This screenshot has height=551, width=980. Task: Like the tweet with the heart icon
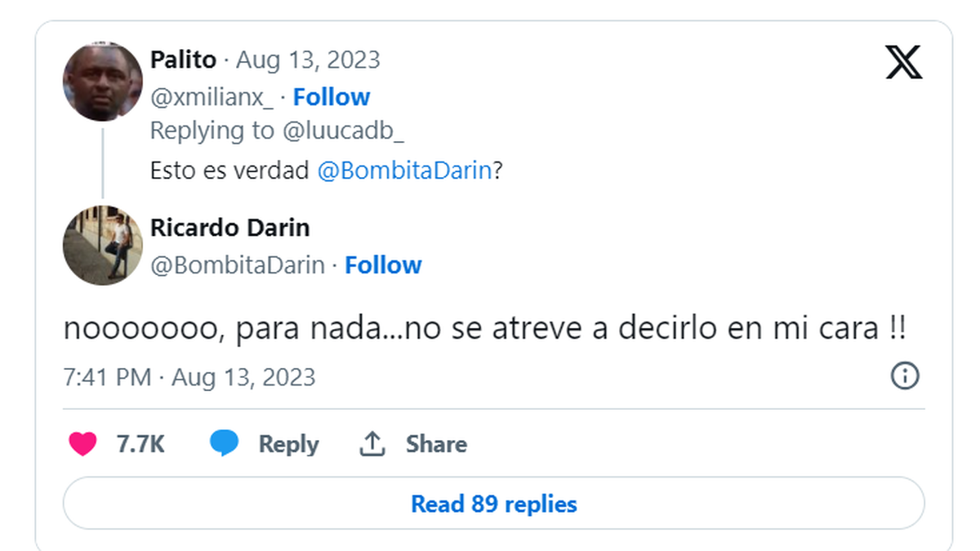point(82,444)
